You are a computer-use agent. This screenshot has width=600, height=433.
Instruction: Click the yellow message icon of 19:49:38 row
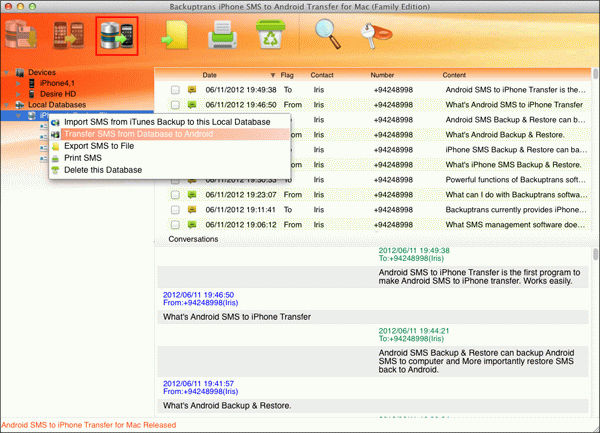(192, 90)
